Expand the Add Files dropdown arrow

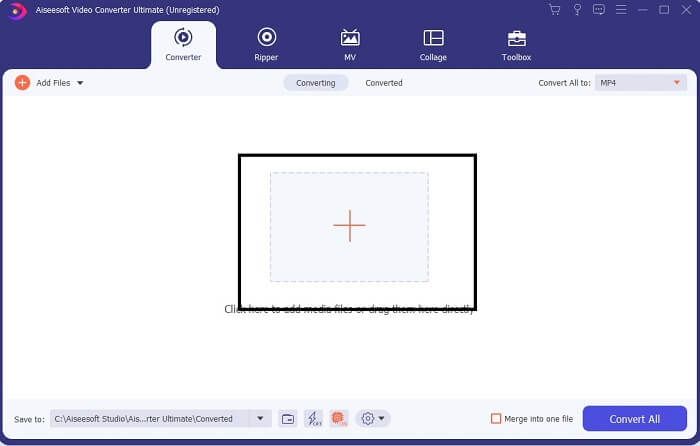[80, 83]
